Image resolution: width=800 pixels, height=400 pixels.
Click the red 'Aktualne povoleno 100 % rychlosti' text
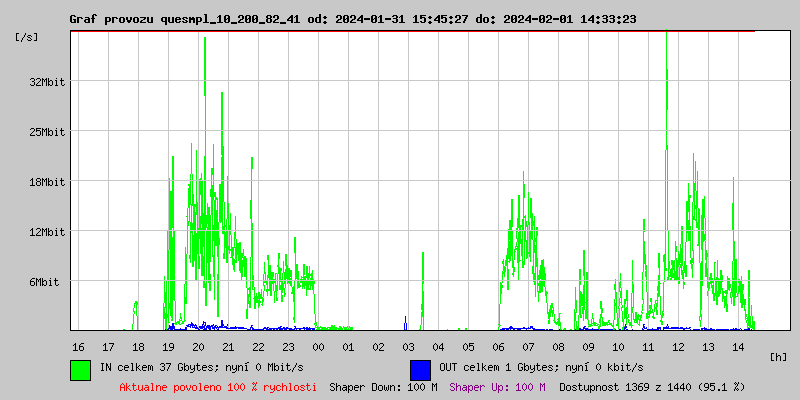pyautogui.click(x=218, y=386)
